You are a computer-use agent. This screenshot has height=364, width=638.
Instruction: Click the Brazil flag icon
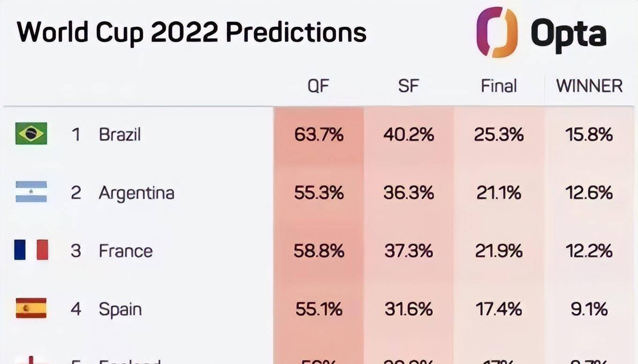click(31, 134)
